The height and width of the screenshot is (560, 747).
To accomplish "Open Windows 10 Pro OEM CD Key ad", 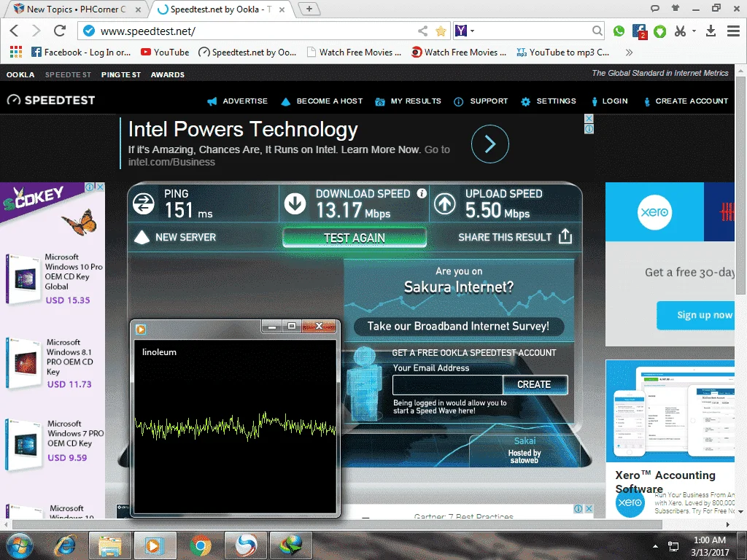I will (54, 279).
